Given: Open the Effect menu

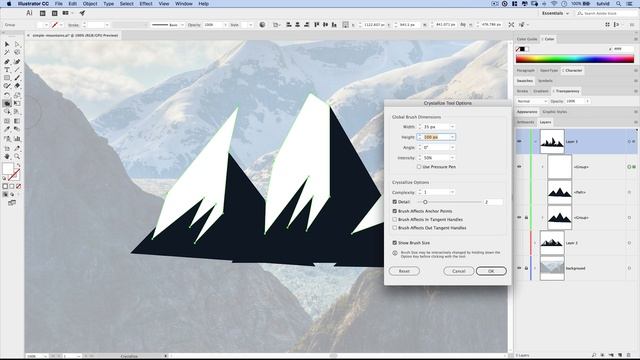Looking at the screenshot, I should click(x=146, y=4).
